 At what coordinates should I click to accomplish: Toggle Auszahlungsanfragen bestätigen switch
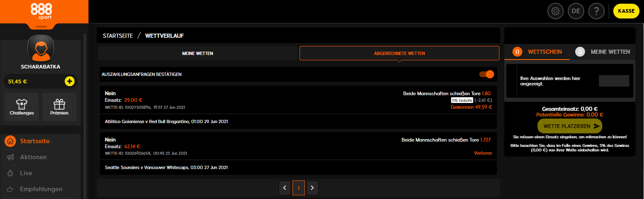(x=487, y=74)
